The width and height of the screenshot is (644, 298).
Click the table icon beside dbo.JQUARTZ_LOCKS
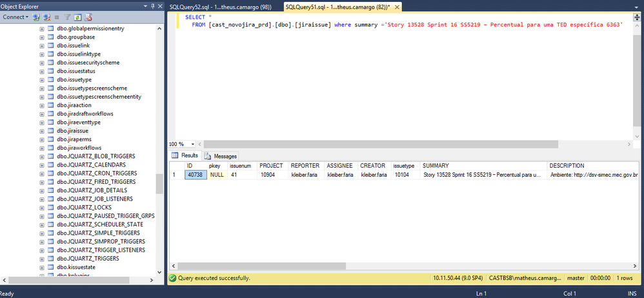pos(51,207)
